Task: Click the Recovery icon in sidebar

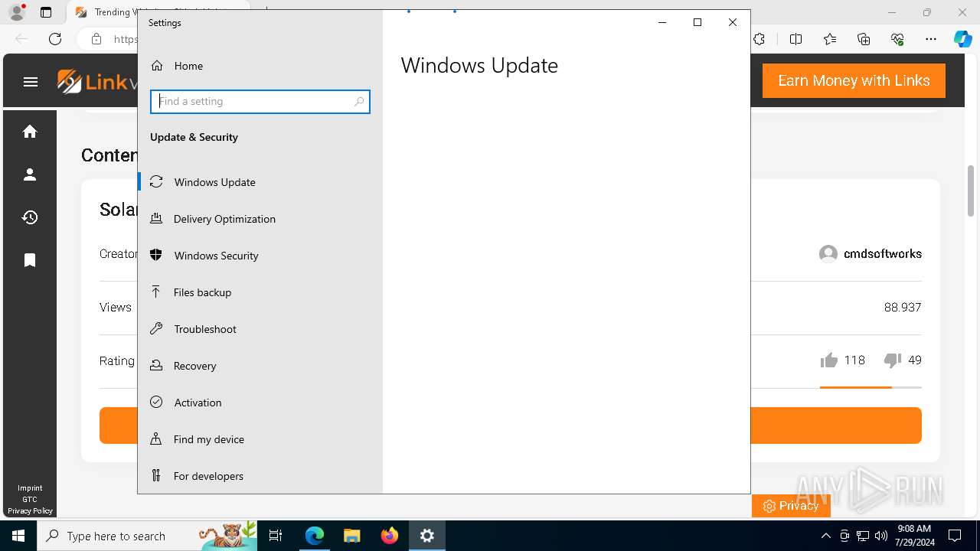Action: 156,365
